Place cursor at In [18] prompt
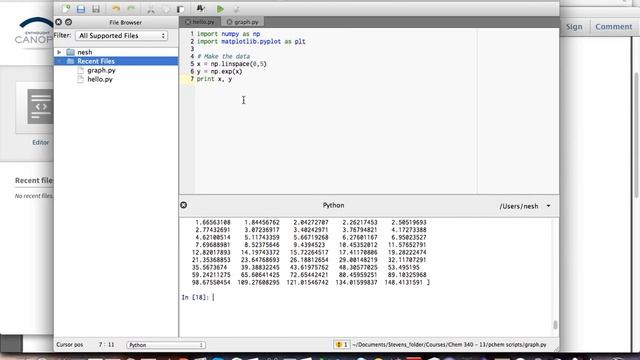Screen dimensions: 640x360 point(213,298)
